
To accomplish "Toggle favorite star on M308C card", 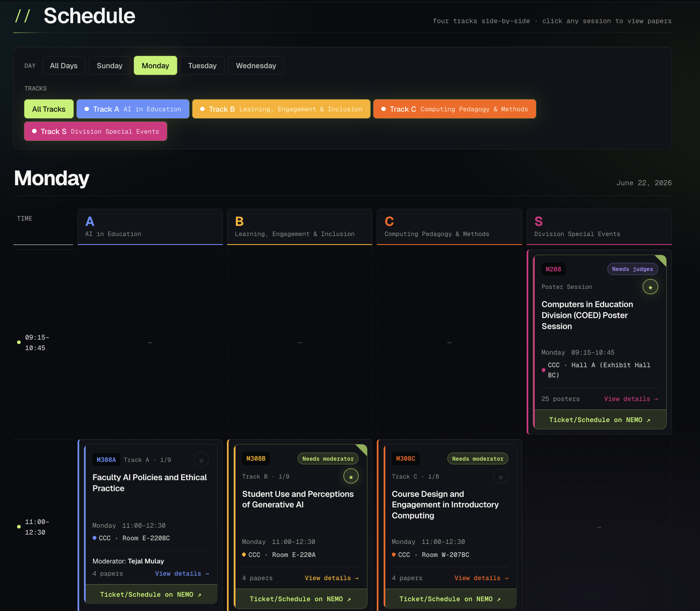I will [x=501, y=476].
